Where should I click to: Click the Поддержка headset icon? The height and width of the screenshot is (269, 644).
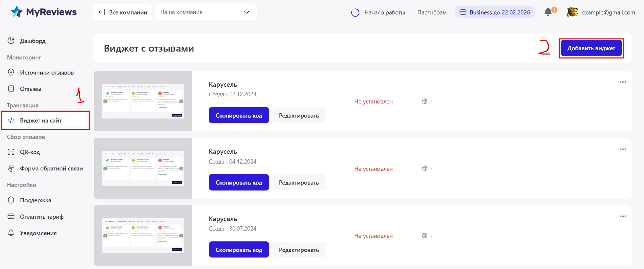click(x=11, y=200)
